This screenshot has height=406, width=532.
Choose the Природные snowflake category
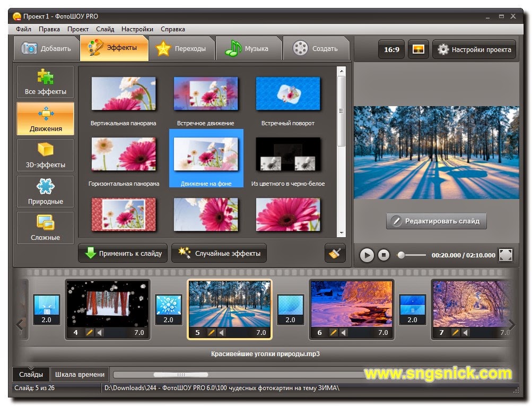click(x=46, y=192)
